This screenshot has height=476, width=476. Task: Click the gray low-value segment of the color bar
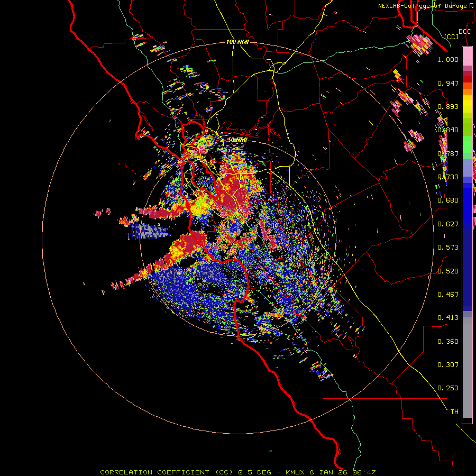click(x=467, y=368)
